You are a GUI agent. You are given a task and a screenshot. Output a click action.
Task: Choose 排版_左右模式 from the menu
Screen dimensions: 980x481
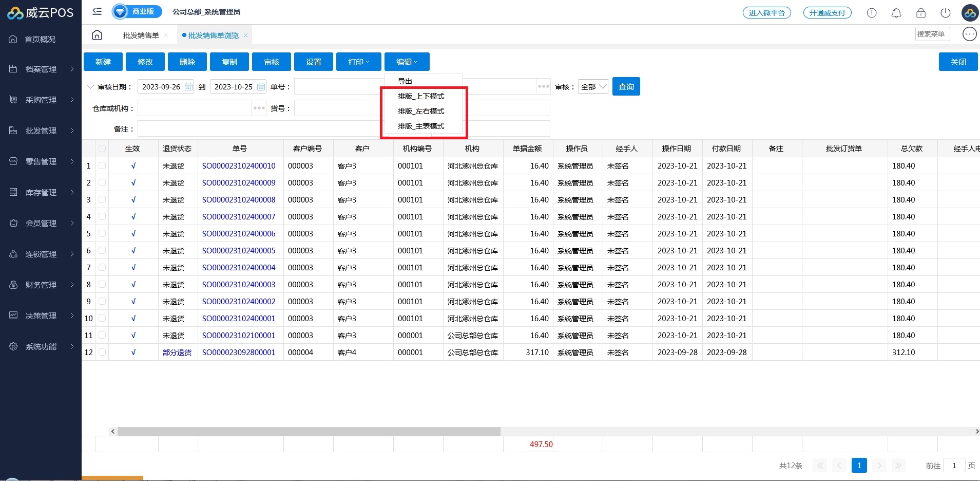click(x=421, y=111)
